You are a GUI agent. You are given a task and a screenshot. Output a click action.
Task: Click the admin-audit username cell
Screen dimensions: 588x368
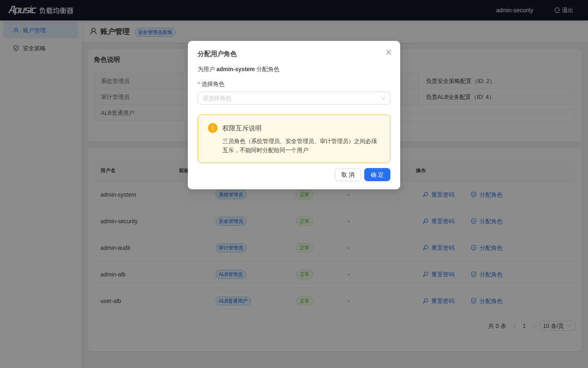[x=116, y=248]
